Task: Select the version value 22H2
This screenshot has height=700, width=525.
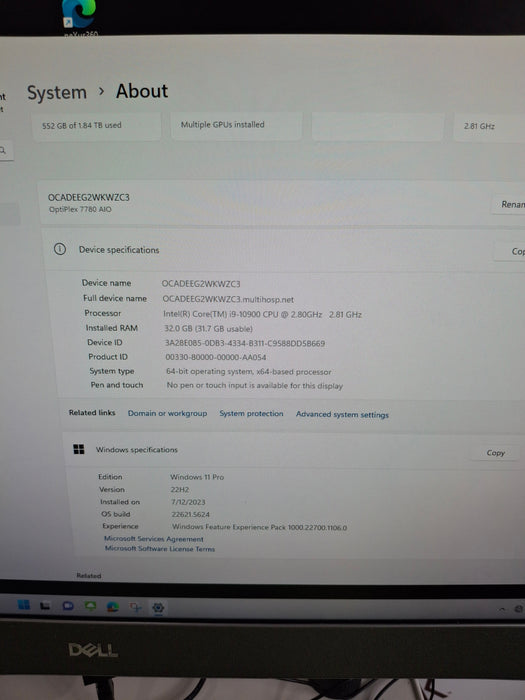Action: point(179,490)
